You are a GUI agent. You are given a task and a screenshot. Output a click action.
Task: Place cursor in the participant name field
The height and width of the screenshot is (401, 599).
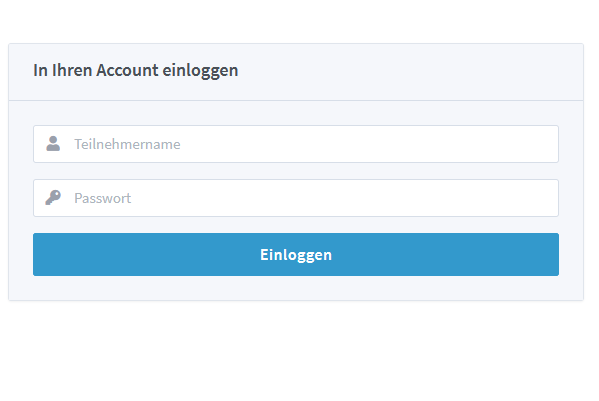click(296, 144)
